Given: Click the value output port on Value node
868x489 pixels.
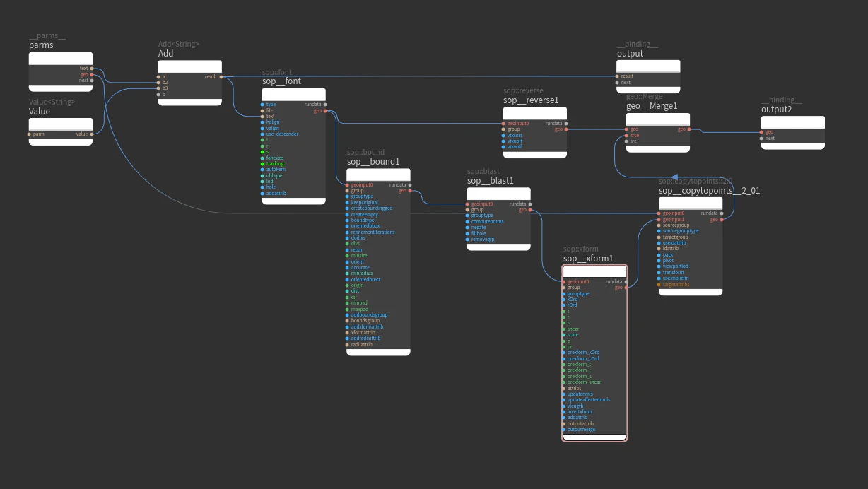Looking at the screenshot, I should (x=92, y=134).
